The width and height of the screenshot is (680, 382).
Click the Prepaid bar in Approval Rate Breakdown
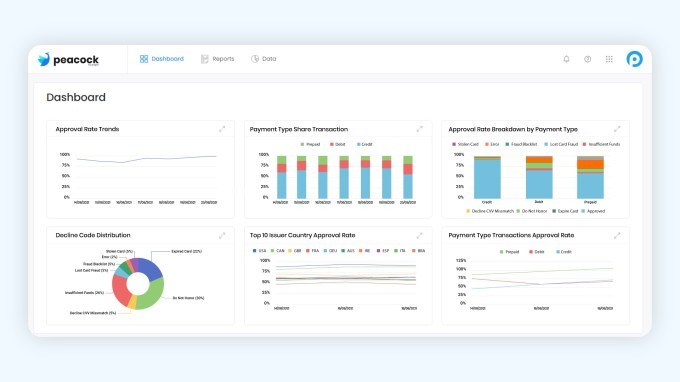pos(590,177)
